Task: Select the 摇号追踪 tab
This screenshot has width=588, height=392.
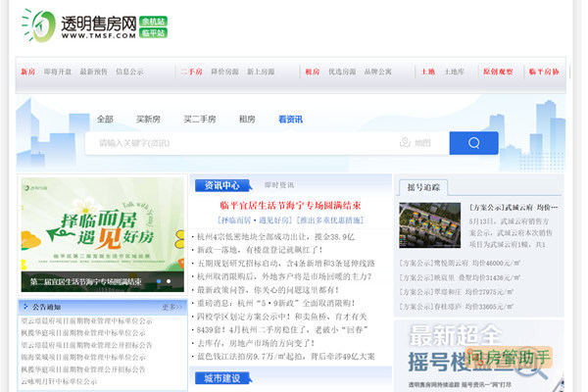Action: click(x=423, y=187)
